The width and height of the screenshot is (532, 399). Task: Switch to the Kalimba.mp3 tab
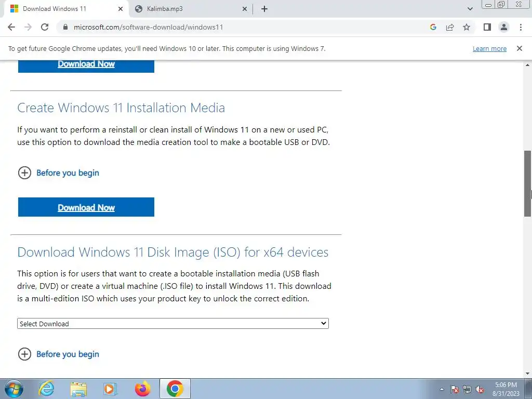pyautogui.click(x=191, y=9)
